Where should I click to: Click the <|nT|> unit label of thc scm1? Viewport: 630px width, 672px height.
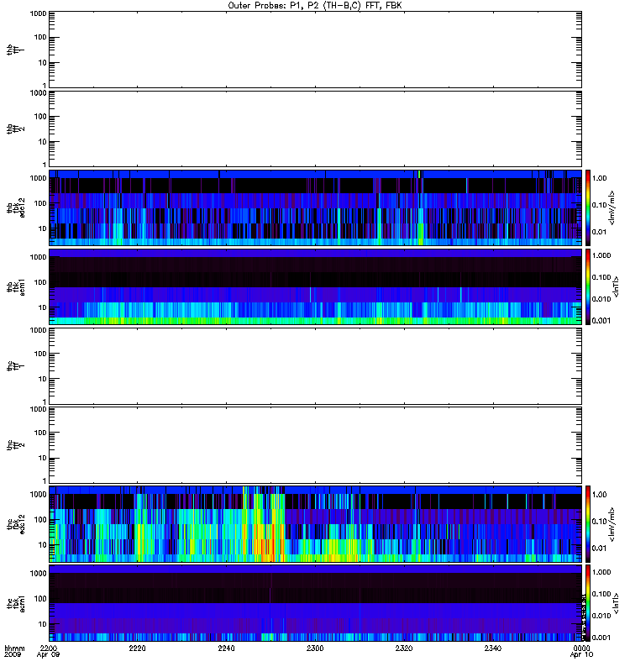616,603
